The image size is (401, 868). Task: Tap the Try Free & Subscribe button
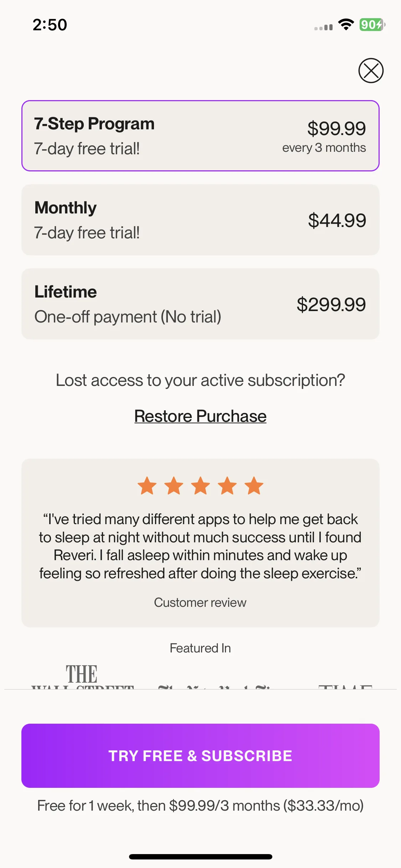pos(200,756)
